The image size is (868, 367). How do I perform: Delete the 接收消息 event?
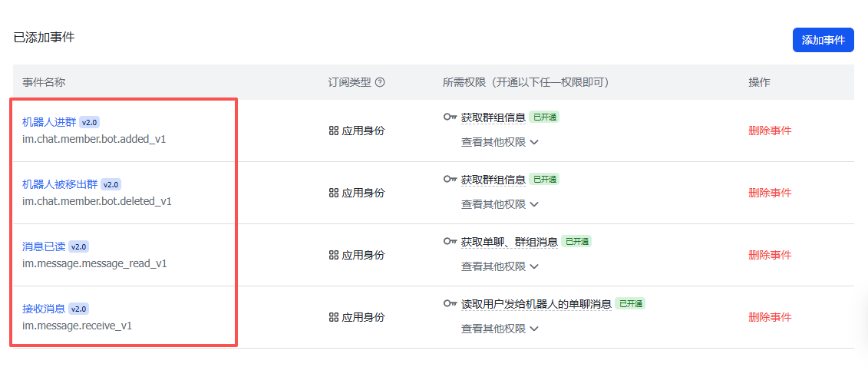click(770, 317)
